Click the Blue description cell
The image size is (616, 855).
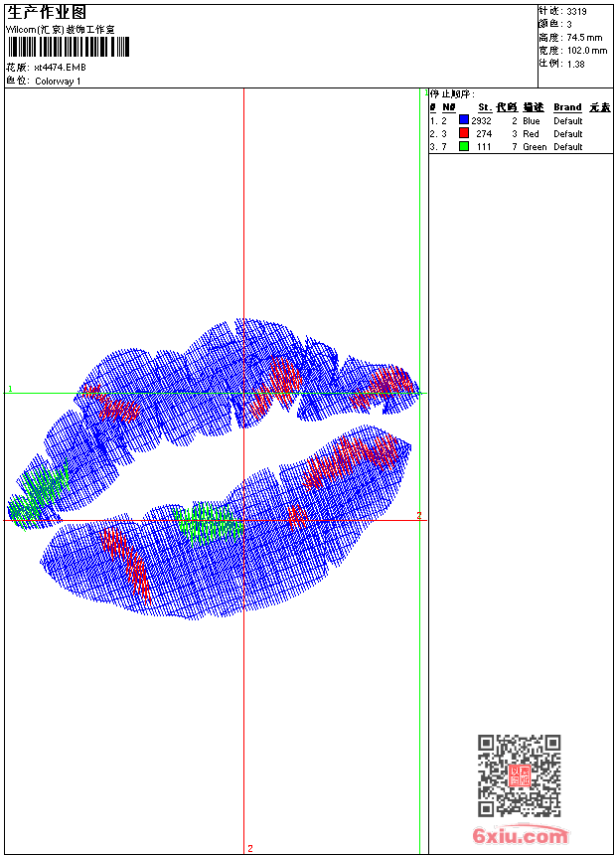click(531, 121)
